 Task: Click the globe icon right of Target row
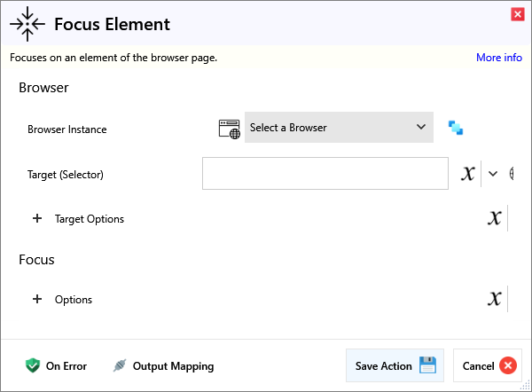512,174
